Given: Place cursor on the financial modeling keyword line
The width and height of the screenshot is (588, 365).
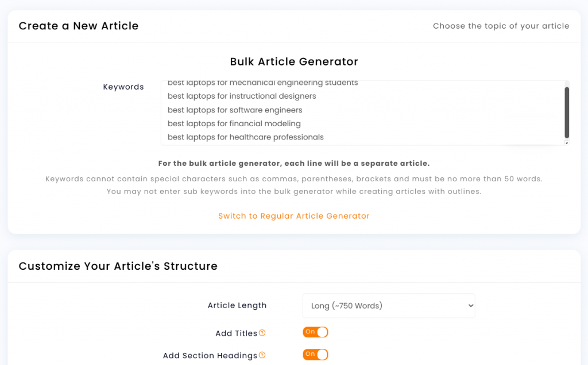Looking at the screenshot, I should pyautogui.click(x=234, y=123).
